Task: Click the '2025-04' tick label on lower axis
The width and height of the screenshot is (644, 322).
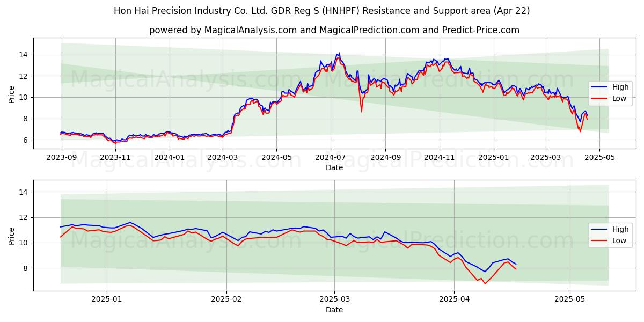Action: [454, 299]
